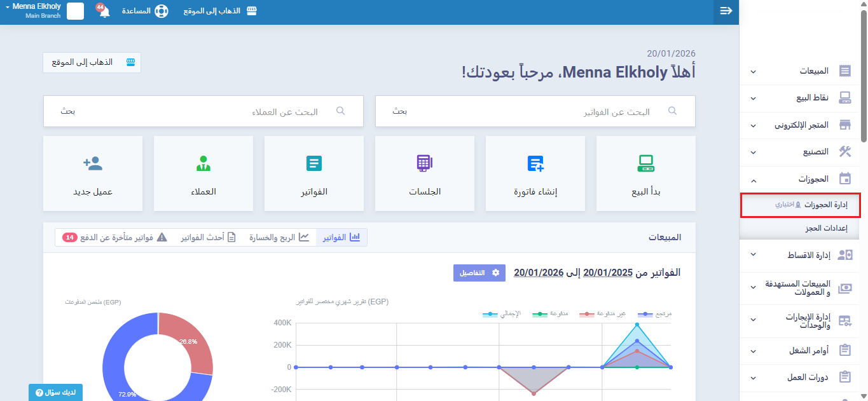Toggle الإجمالي series in chart legend
This screenshot has height=401, width=868.
click(x=502, y=314)
